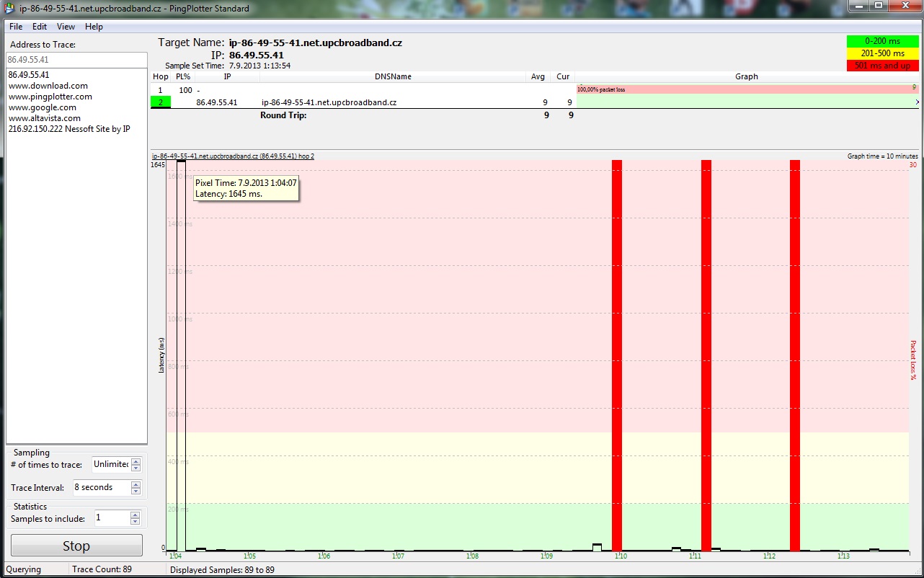Click the Sample Set Time 7.9.2013 1:13:54 value

(259, 66)
